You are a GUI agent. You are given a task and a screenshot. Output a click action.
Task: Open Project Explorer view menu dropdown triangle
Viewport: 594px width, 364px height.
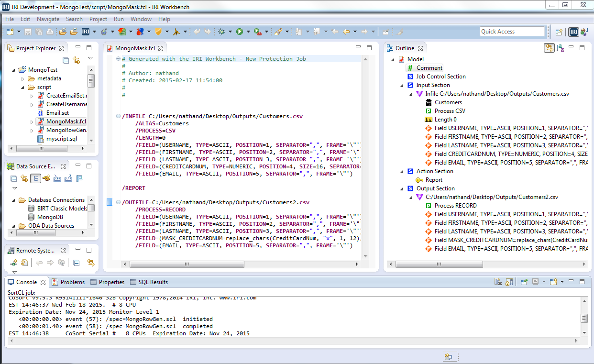click(x=90, y=59)
